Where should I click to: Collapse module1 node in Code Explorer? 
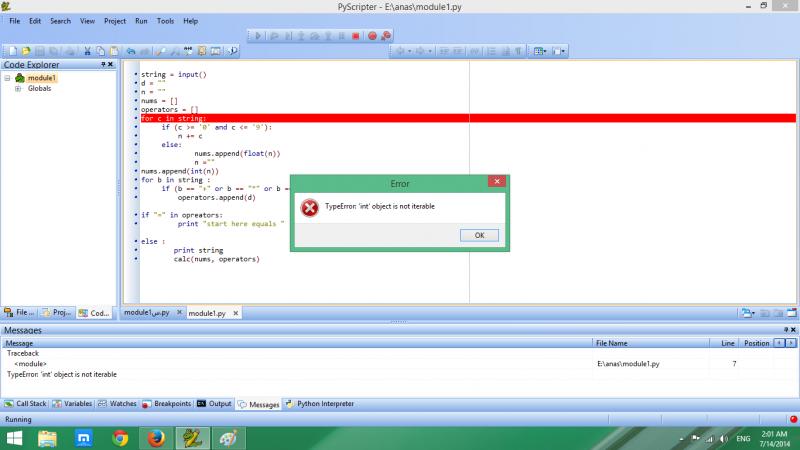(7, 78)
